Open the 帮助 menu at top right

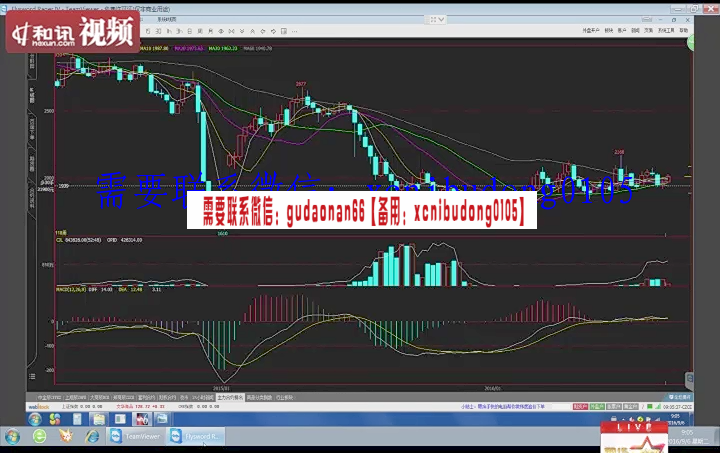coord(683,30)
